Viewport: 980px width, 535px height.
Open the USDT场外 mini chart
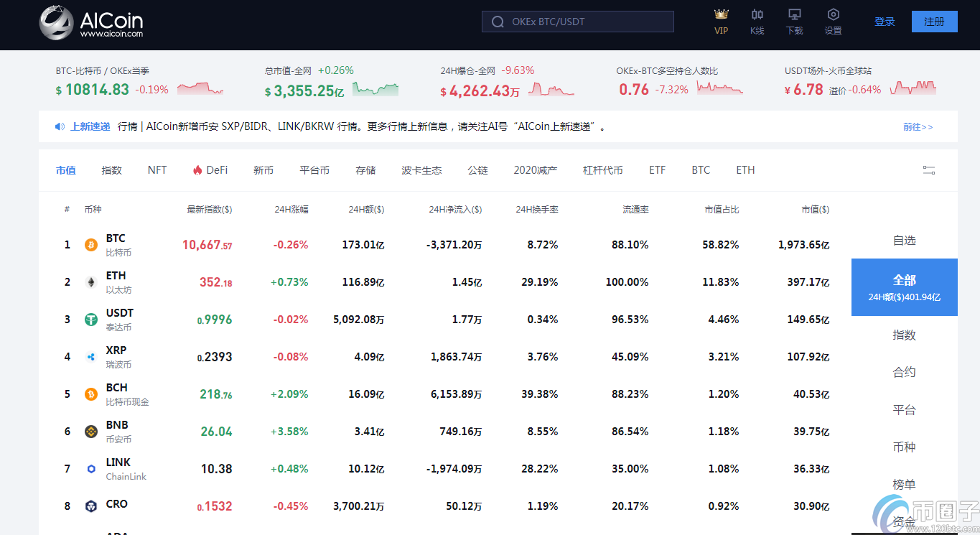click(913, 88)
